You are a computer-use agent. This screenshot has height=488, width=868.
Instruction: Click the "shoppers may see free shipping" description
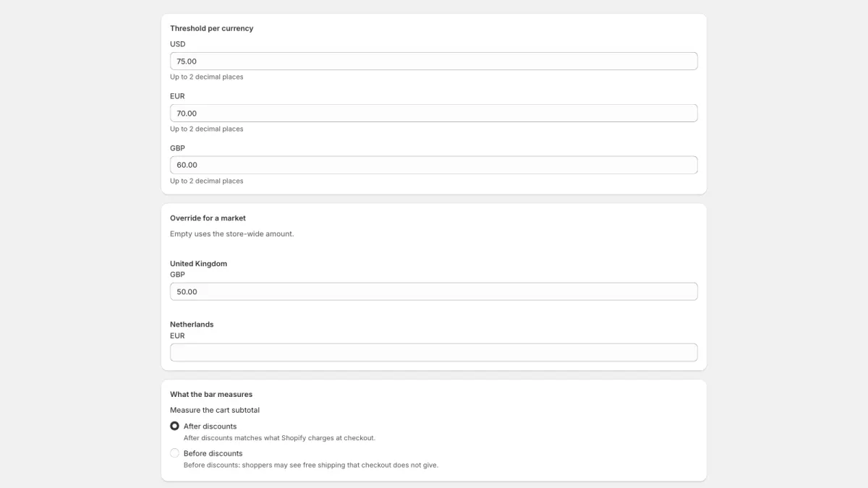pos(311,465)
